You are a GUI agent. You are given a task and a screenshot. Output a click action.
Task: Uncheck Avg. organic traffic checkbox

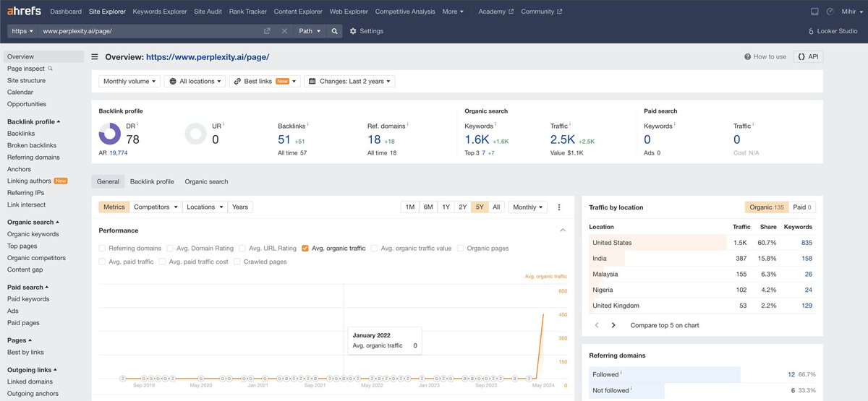point(305,248)
